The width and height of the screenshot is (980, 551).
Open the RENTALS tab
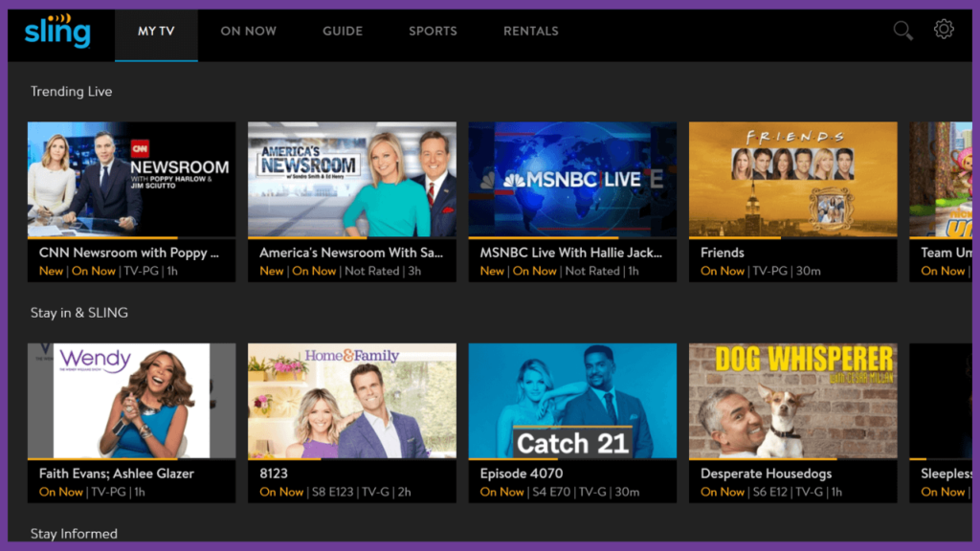point(530,31)
